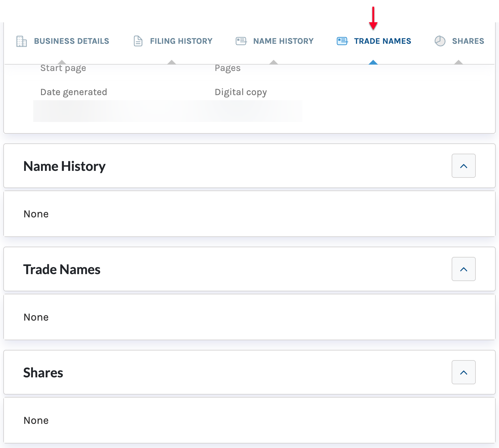Click the Name History card icon
The height and width of the screenshot is (448, 499).
[241, 41]
